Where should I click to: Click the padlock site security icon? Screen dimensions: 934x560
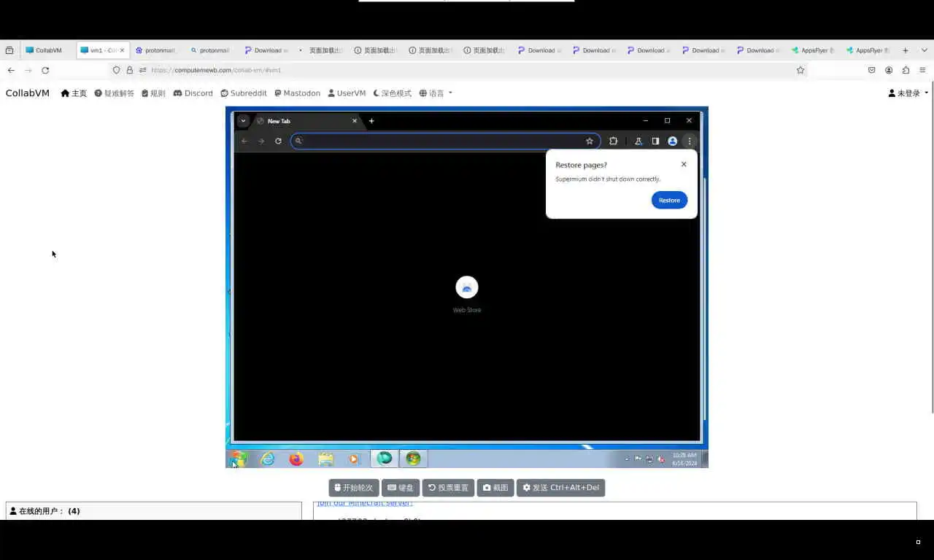coord(130,70)
